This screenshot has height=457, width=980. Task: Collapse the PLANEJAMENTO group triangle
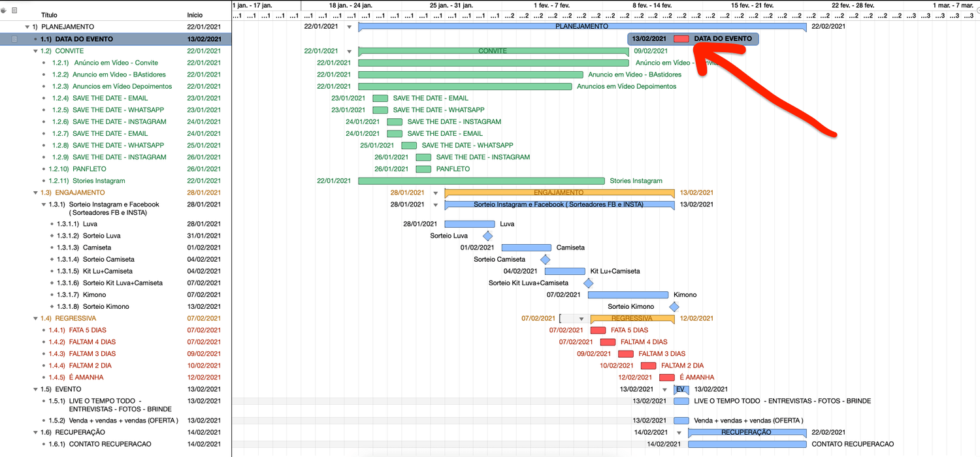[x=27, y=27]
